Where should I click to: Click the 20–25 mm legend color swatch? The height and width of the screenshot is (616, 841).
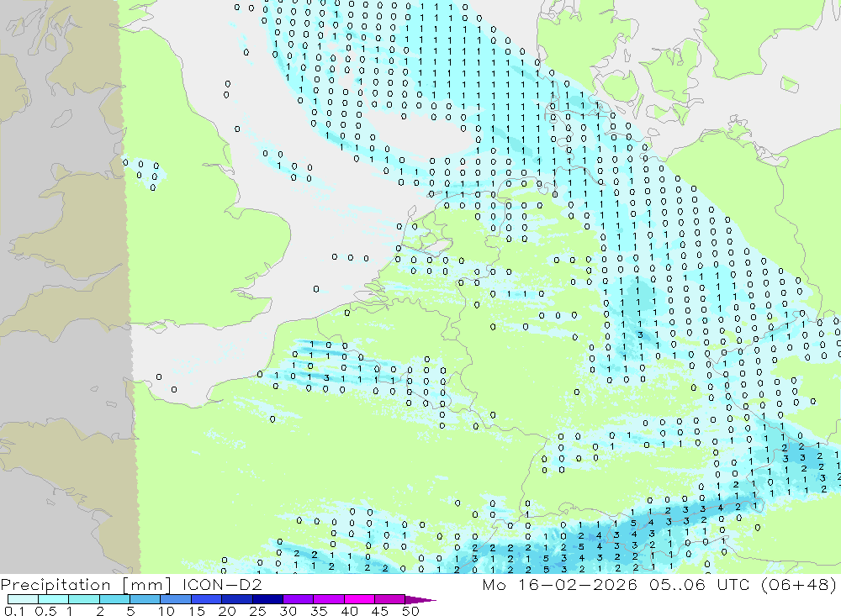(x=236, y=599)
